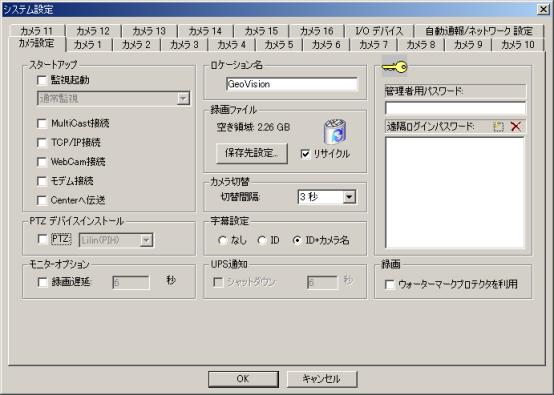Screen dimensions: 554x395
Task: Confirm settings with the OK button
Action: point(243,379)
